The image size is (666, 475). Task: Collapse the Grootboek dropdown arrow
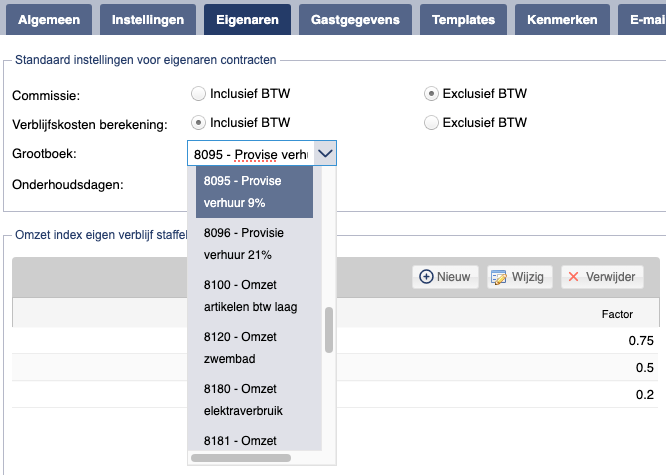point(325,153)
